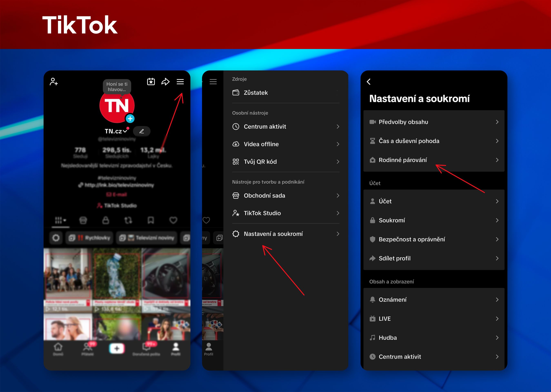Tap the 'Honí se ti hlavou...' bubble
The height and width of the screenshot is (392, 551).
coord(117,87)
